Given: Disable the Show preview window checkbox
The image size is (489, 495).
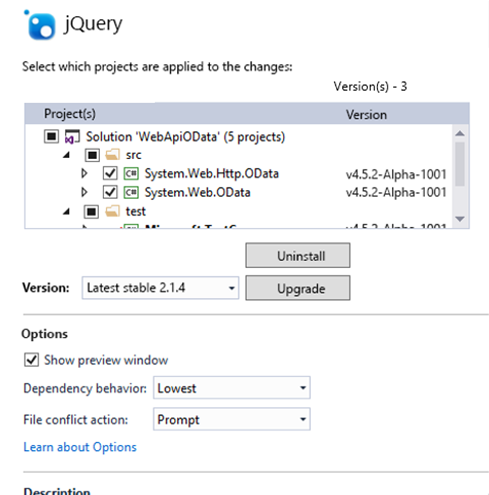Looking at the screenshot, I should 31,360.
